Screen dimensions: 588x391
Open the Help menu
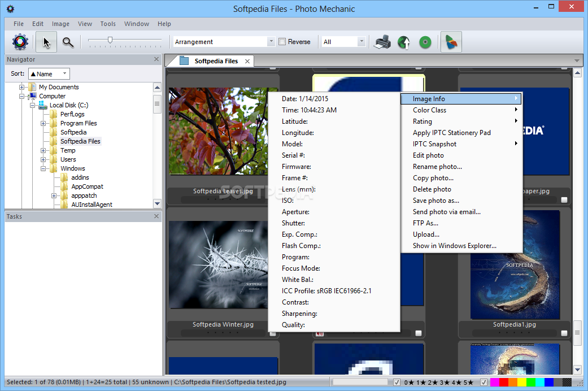pyautogui.click(x=164, y=24)
